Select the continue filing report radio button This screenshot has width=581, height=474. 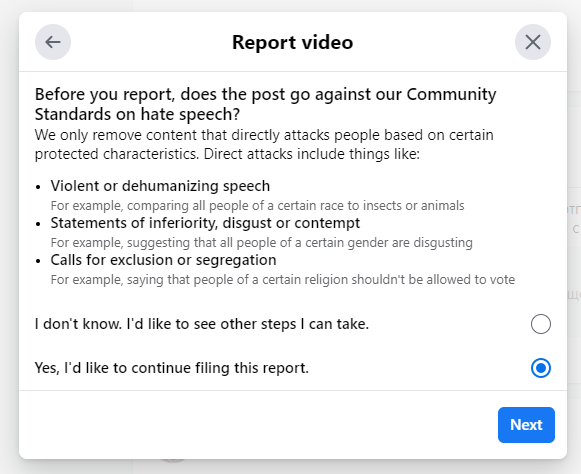click(x=541, y=368)
